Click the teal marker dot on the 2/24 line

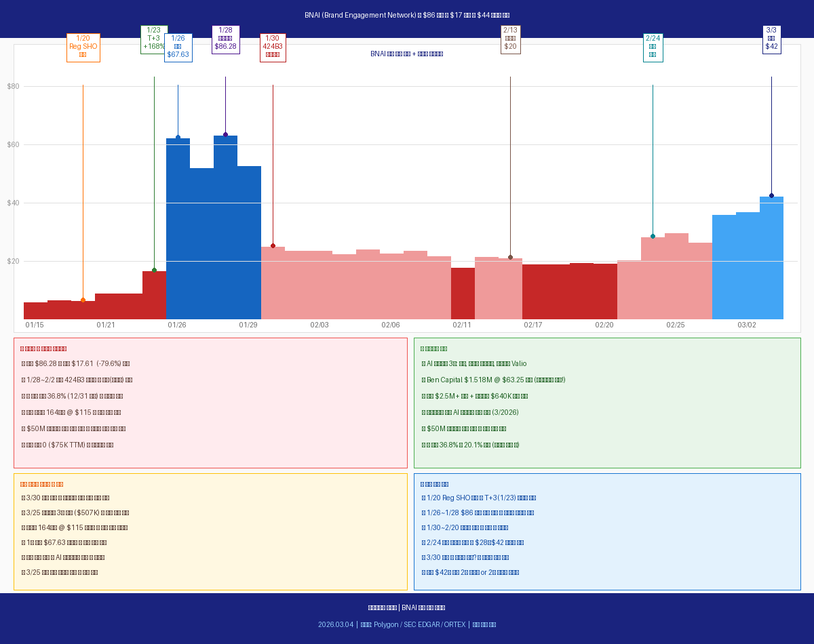click(x=653, y=237)
